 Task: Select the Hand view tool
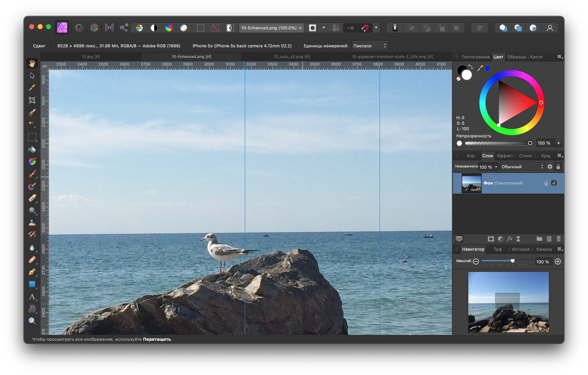pos(32,63)
